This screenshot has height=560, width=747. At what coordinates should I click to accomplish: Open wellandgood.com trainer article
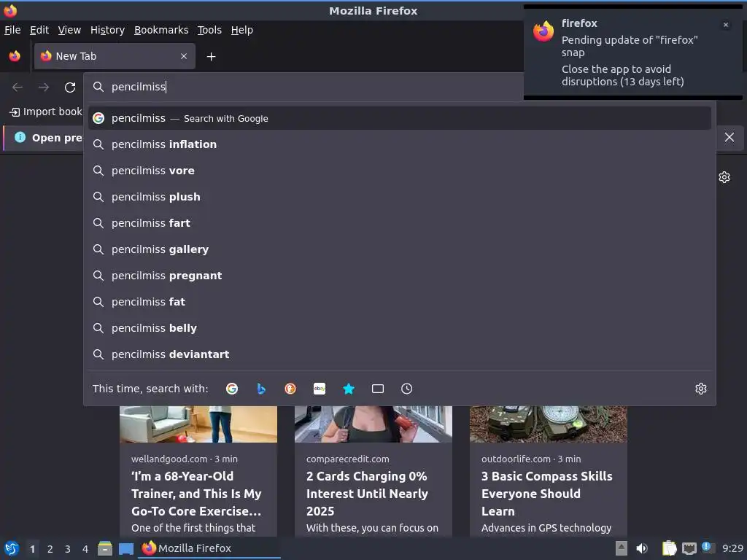[x=196, y=494]
